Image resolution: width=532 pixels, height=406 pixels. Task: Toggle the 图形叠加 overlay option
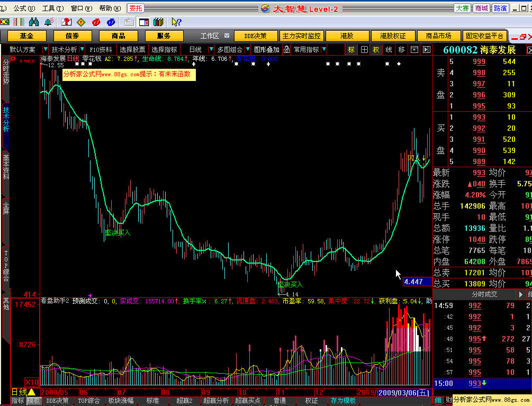(x=267, y=50)
